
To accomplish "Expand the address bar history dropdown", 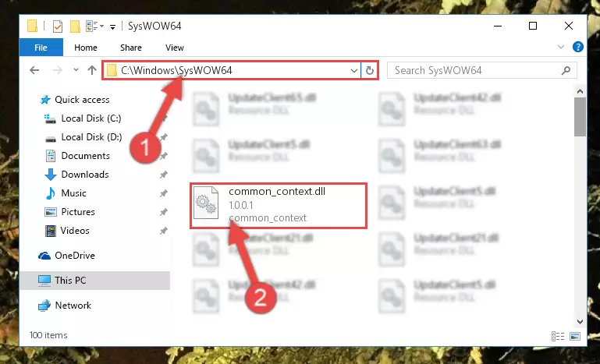I will 354,70.
